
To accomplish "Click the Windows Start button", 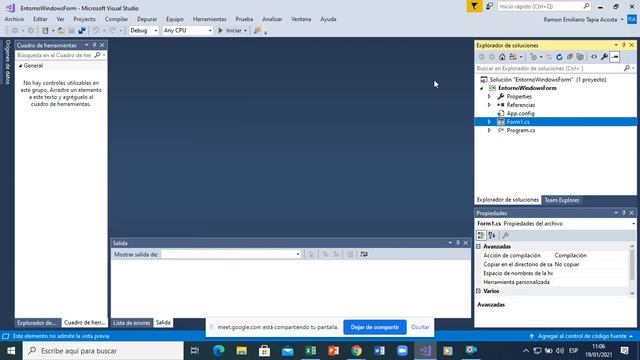I will (11, 351).
